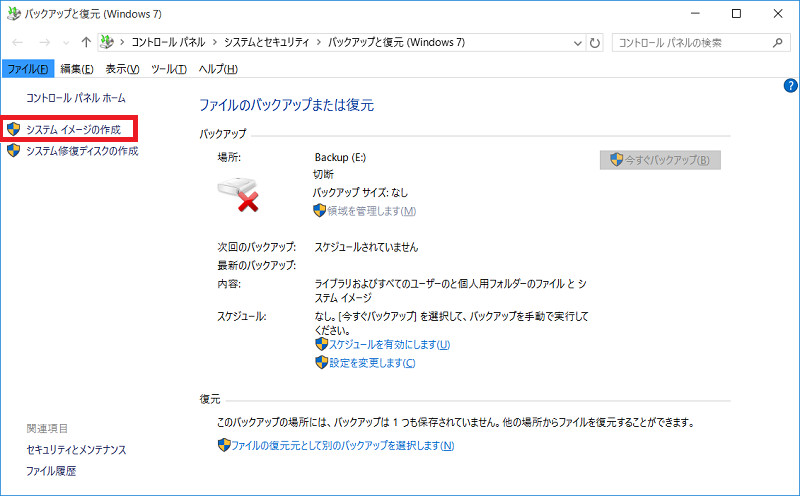Select another backup to restore files from
This screenshot has width=800, height=496.
pyautogui.click(x=342, y=446)
